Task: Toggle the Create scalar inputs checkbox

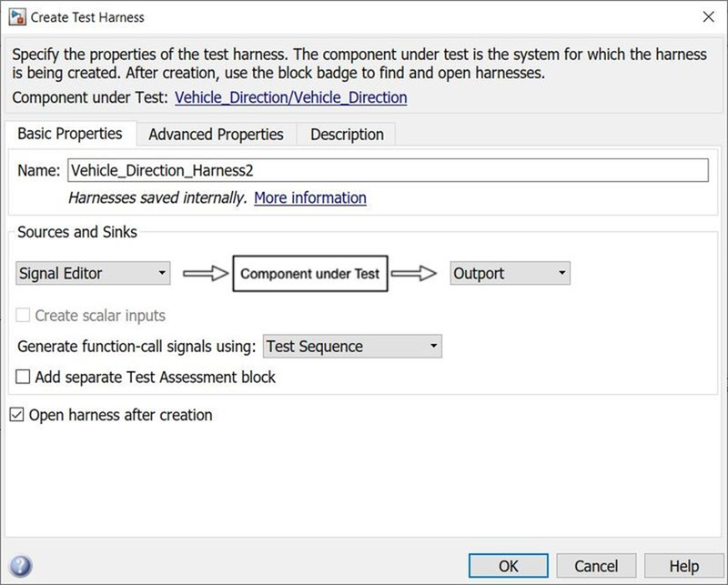Action: [23, 316]
